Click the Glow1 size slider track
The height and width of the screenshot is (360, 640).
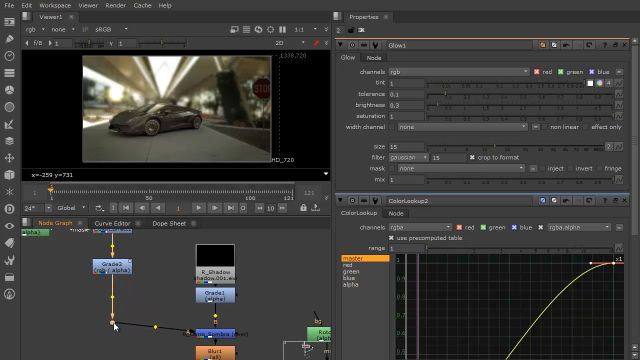515,146
